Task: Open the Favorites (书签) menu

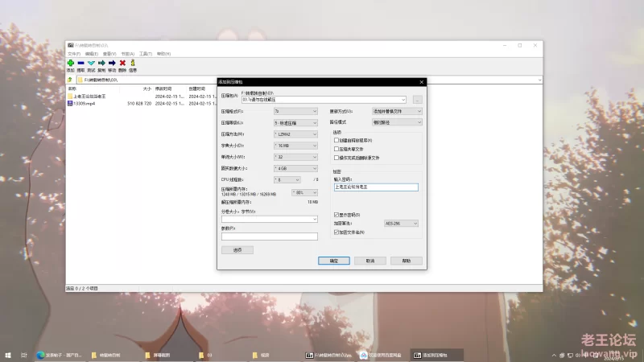Action: point(128,54)
